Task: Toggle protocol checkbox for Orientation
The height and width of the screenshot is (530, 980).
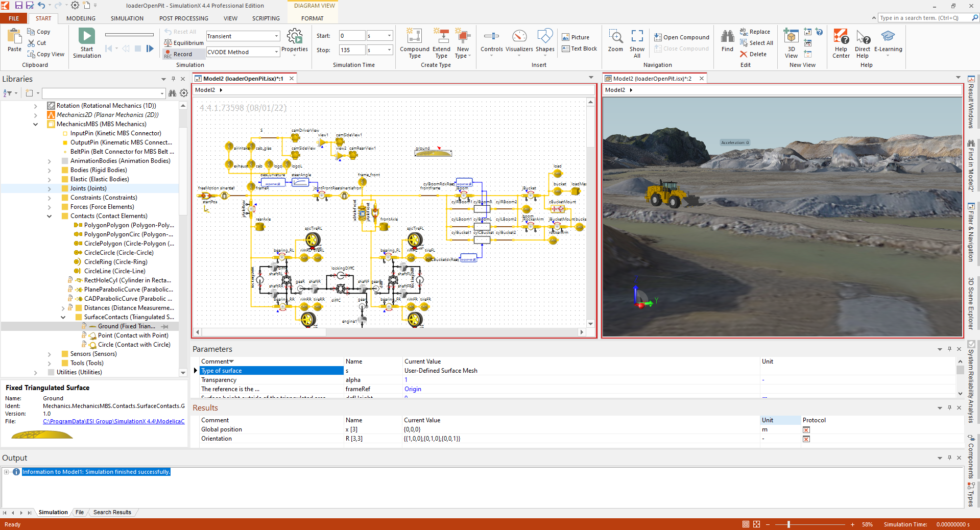Action: click(806, 439)
